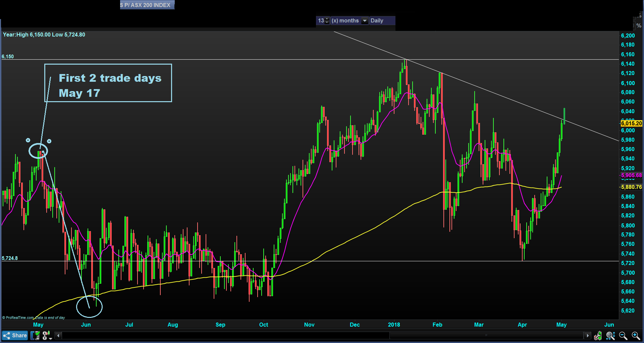
Task: Click the Year High Low info text
Action: 44,35
